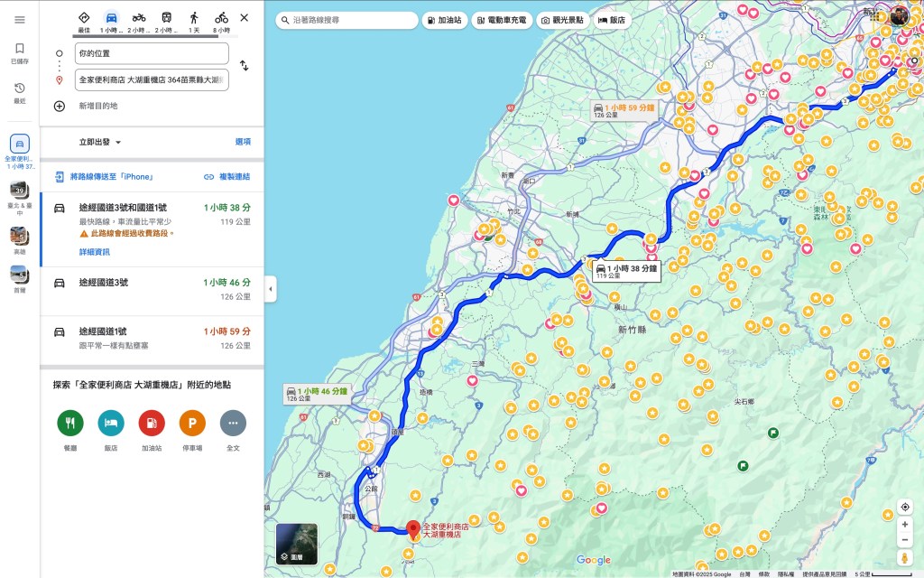Open Street View pegman
The image size is (924, 578).
click(905, 559)
